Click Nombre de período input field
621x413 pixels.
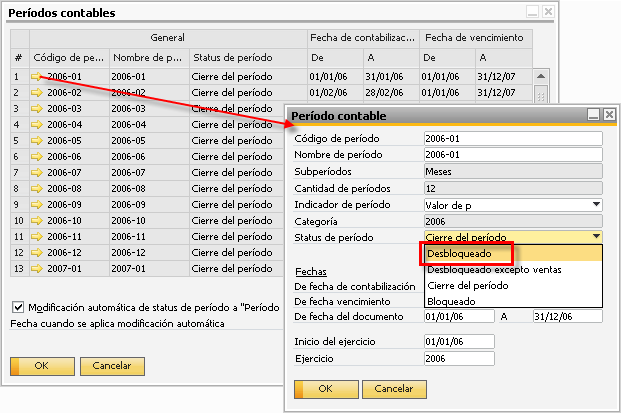tap(513, 154)
